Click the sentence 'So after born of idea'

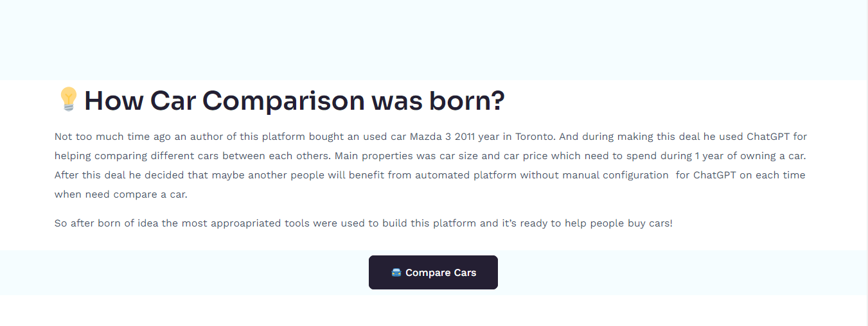click(364, 223)
